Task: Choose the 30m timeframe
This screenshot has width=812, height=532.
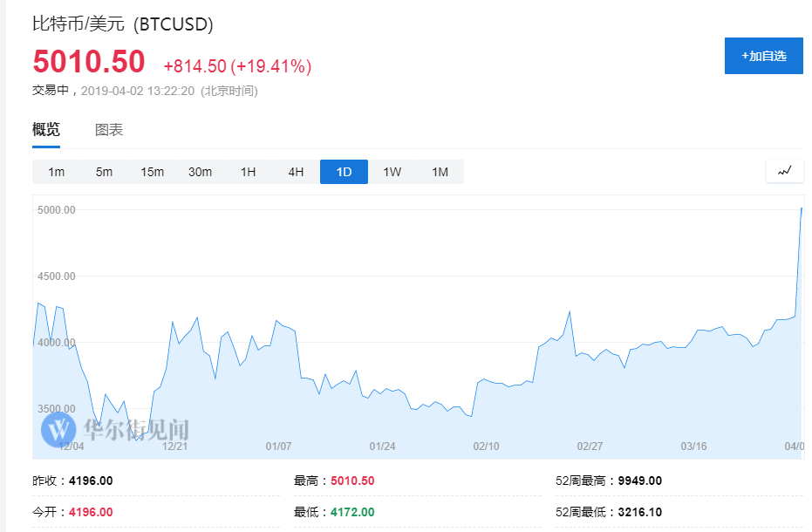Action: pos(200,172)
